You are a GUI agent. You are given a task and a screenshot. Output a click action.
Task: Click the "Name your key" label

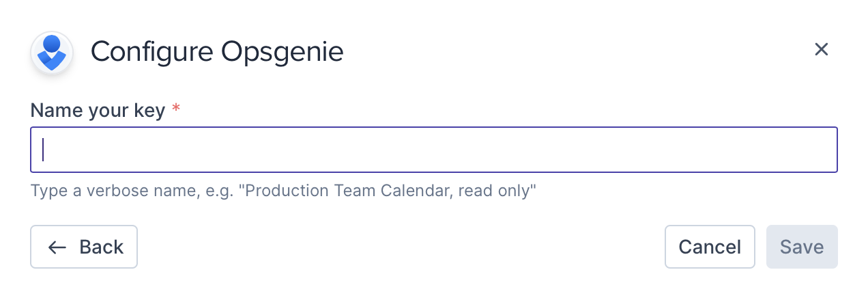pos(98,110)
